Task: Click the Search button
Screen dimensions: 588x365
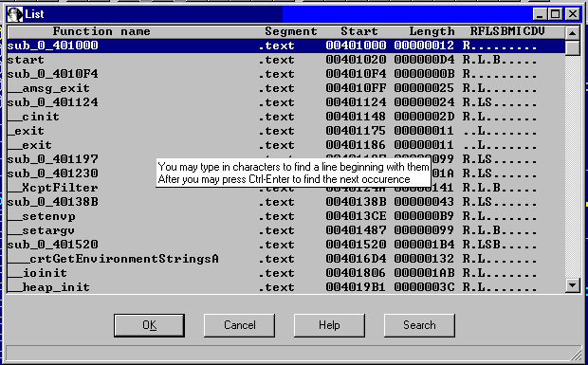Action: [x=419, y=325]
